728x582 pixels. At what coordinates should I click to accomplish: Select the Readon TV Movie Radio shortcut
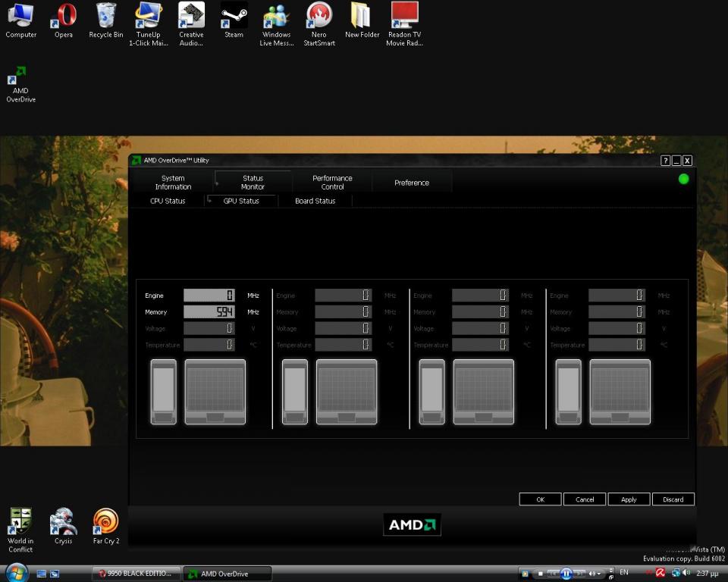[x=404, y=24]
